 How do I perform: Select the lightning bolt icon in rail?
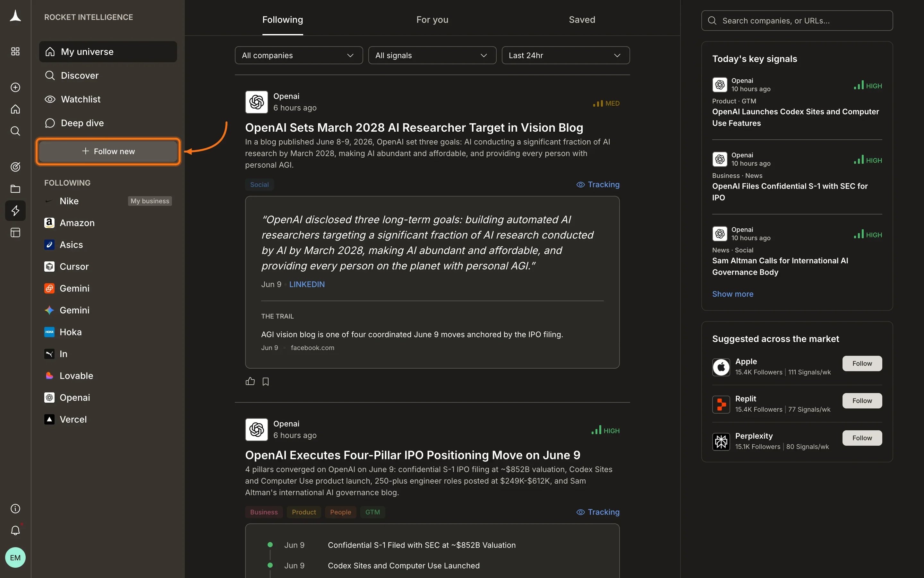point(15,211)
